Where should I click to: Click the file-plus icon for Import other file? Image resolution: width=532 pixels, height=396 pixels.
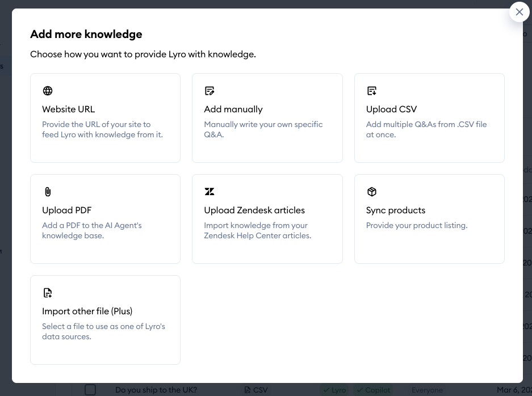pos(48,293)
